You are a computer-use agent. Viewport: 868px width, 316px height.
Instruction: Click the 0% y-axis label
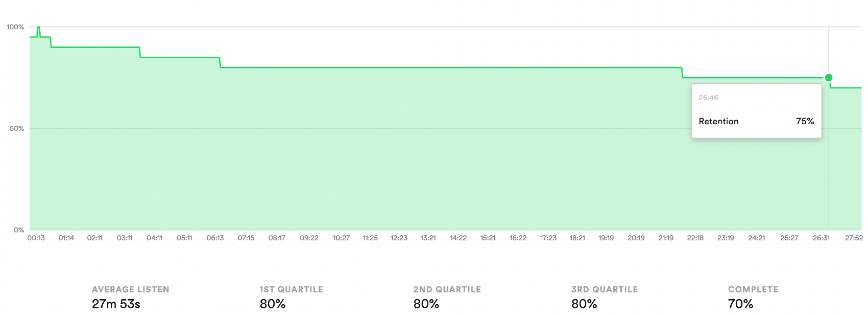click(19, 230)
